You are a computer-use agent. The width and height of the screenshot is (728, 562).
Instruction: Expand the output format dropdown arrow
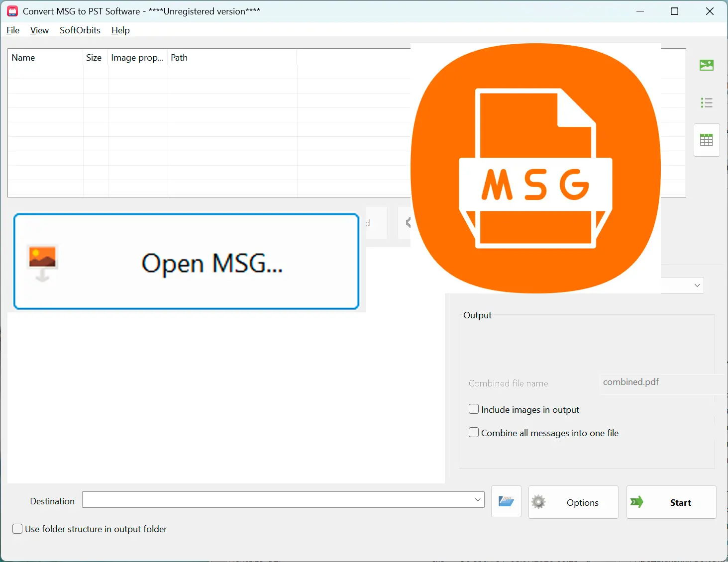pos(697,285)
